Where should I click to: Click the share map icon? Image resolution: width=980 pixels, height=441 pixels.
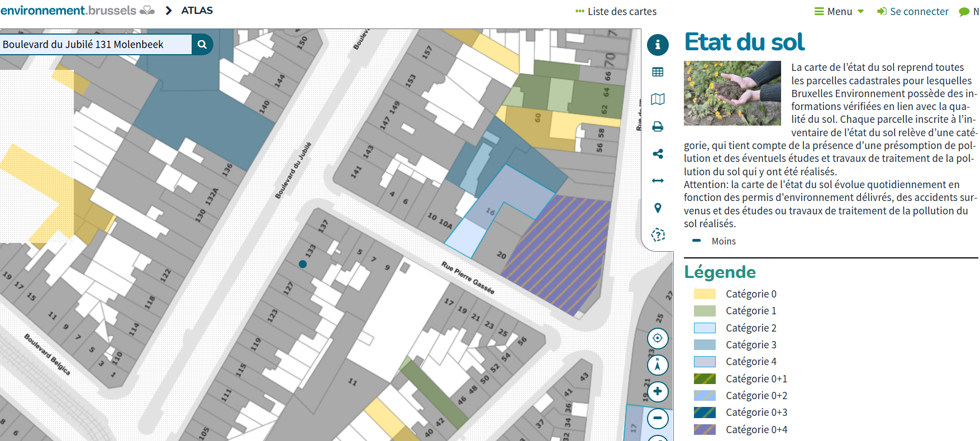(658, 154)
